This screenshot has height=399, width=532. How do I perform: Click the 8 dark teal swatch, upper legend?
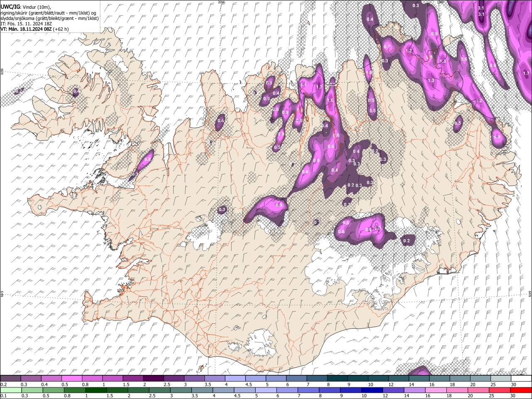[337, 378]
